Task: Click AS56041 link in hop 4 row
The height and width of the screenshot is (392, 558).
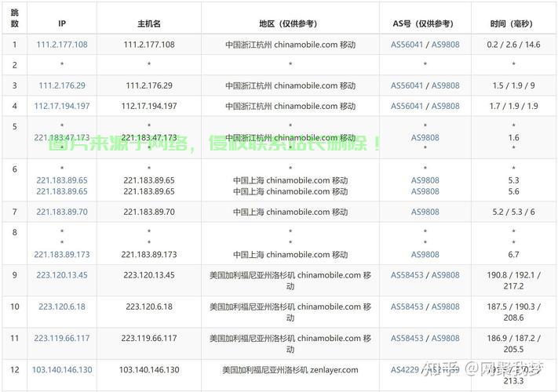Action: (x=407, y=106)
